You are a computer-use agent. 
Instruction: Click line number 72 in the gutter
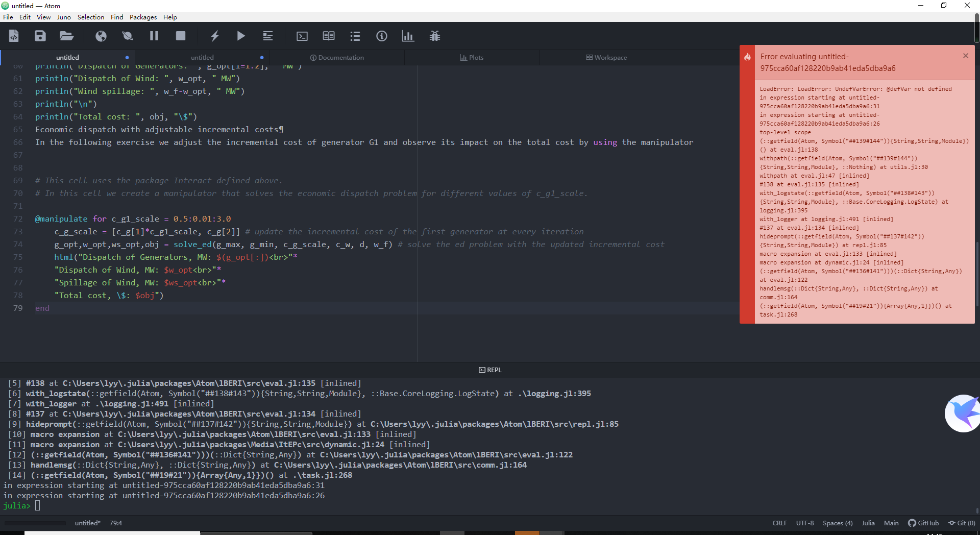18,218
